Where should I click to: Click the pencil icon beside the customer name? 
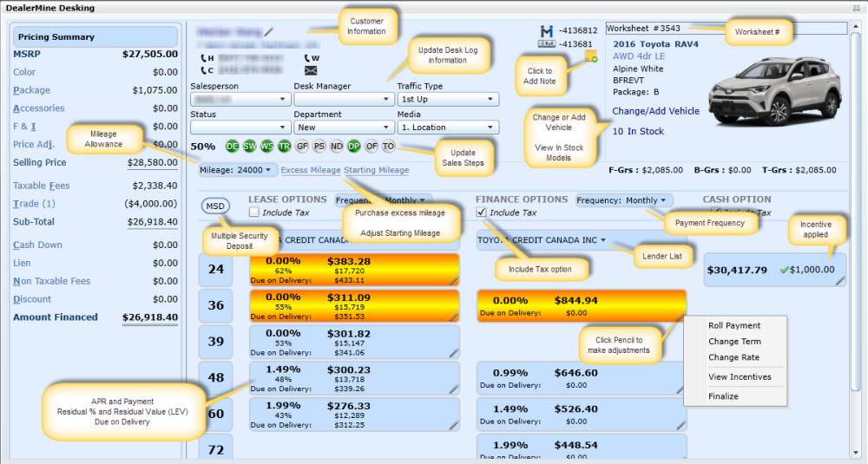(268, 32)
